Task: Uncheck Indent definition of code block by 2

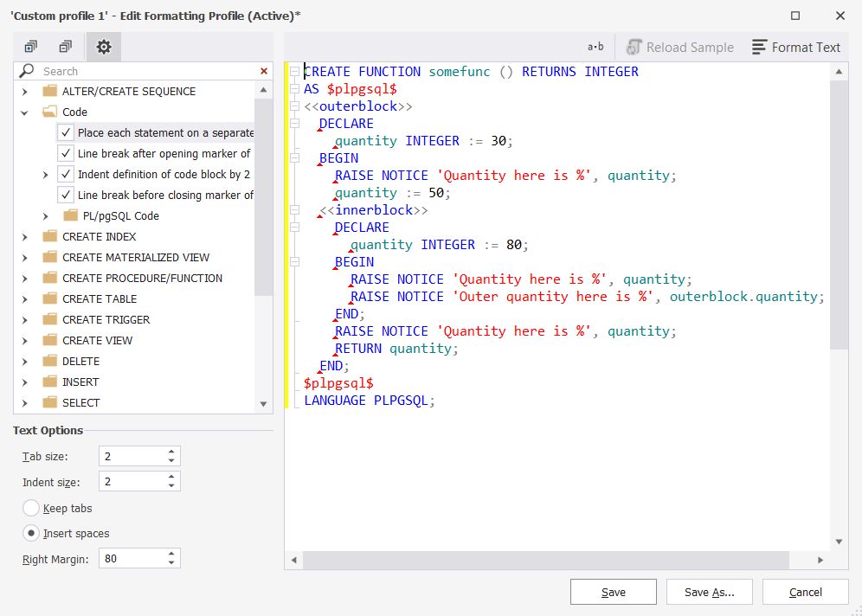Action: [x=66, y=174]
